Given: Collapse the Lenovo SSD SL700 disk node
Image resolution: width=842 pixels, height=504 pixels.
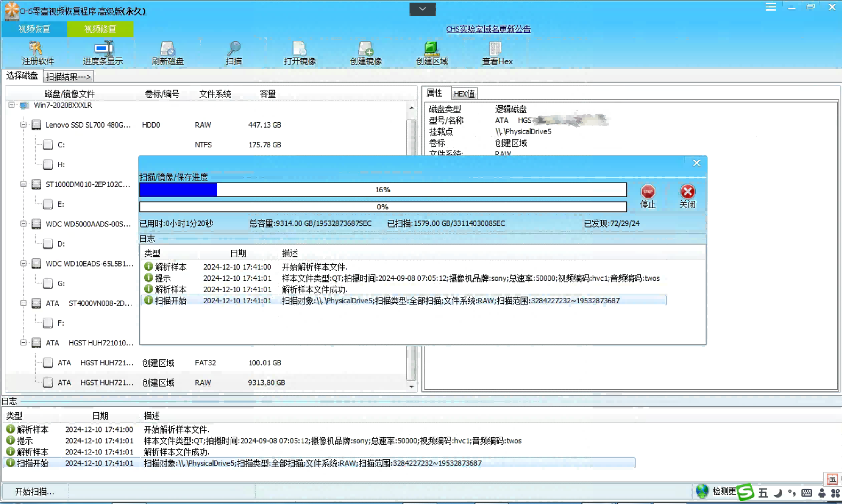Looking at the screenshot, I should point(23,125).
